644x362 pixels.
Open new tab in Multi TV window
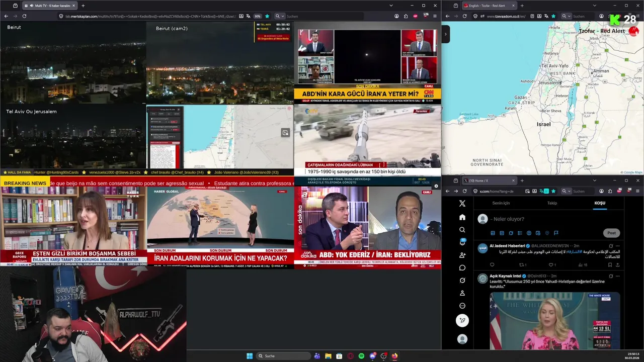[x=83, y=6]
